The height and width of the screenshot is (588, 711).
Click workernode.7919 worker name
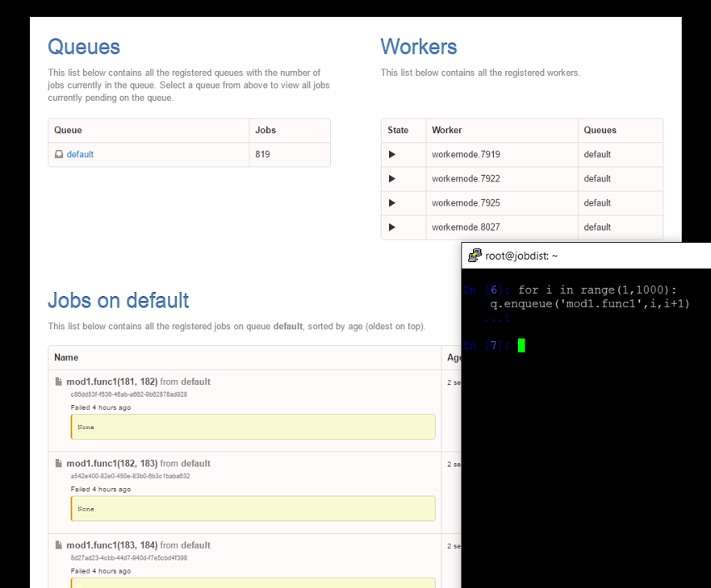466,154
